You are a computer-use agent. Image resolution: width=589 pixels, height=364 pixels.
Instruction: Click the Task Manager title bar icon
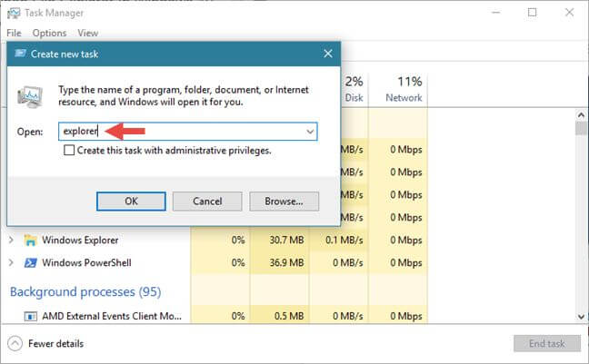click(x=14, y=13)
